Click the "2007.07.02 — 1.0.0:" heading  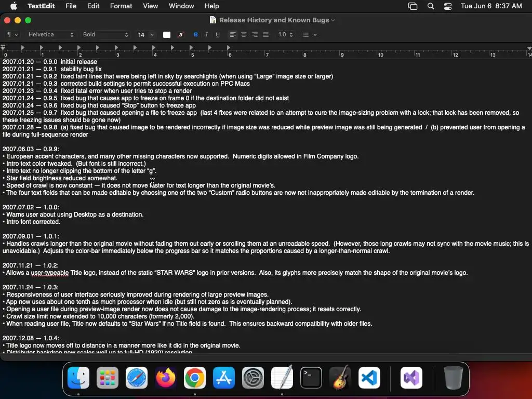[31, 207]
